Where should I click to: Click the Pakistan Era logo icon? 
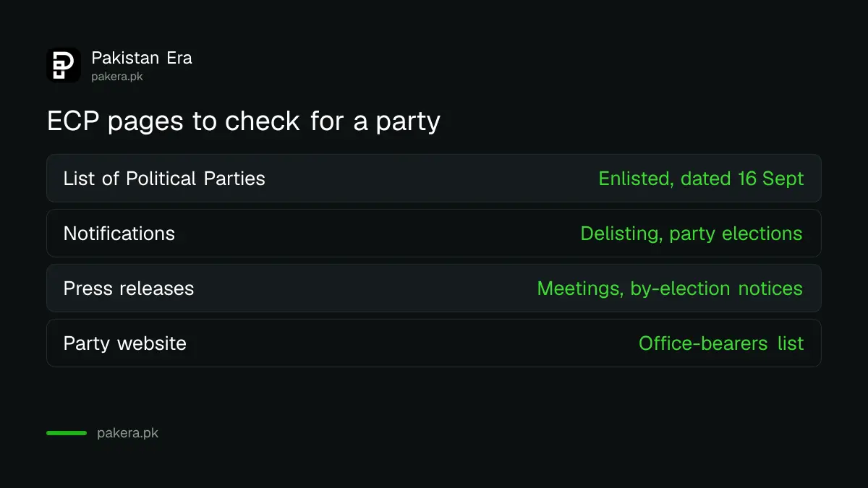point(64,65)
